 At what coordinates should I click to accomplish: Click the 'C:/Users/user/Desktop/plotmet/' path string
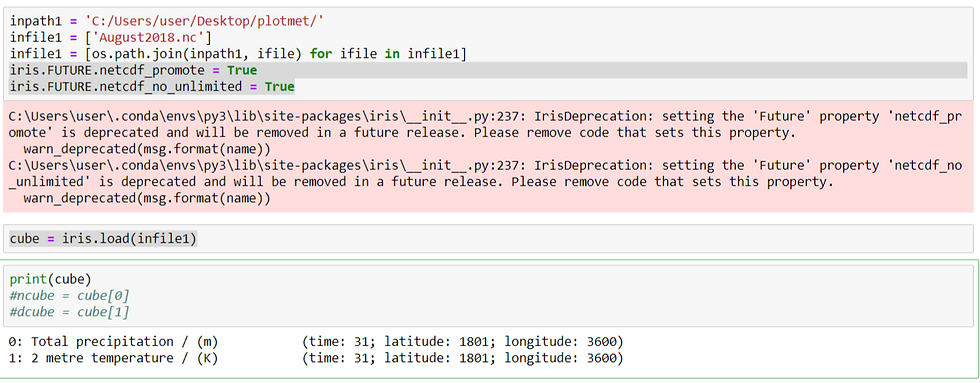tap(204, 21)
